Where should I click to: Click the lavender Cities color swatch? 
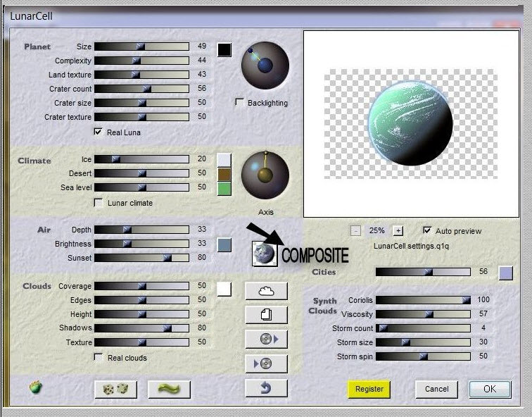pos(505,273)
